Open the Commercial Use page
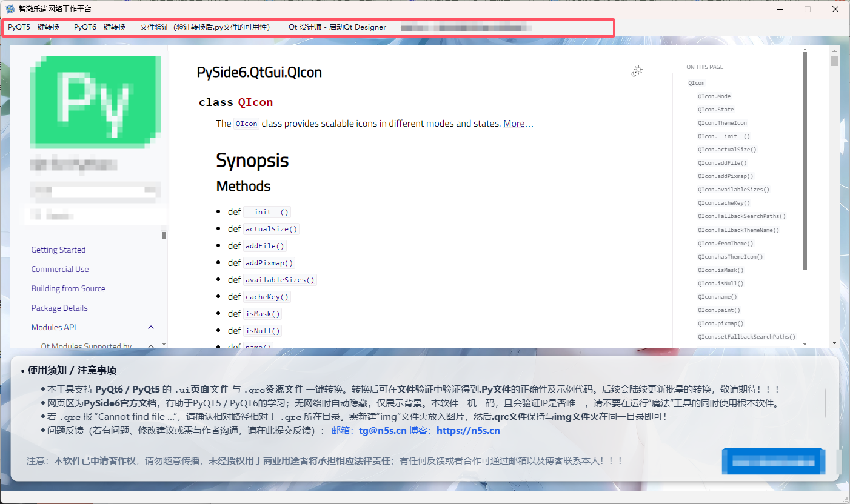The height and width of the screenshot is (504, 850). tap(59, 269)
